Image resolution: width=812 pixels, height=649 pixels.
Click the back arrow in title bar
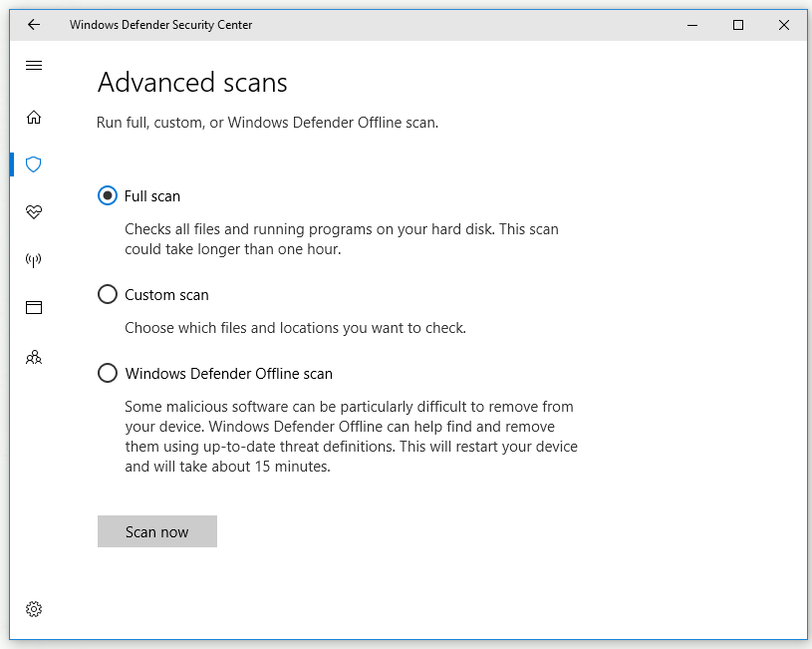pyautogui.click(x=34, y=24)
